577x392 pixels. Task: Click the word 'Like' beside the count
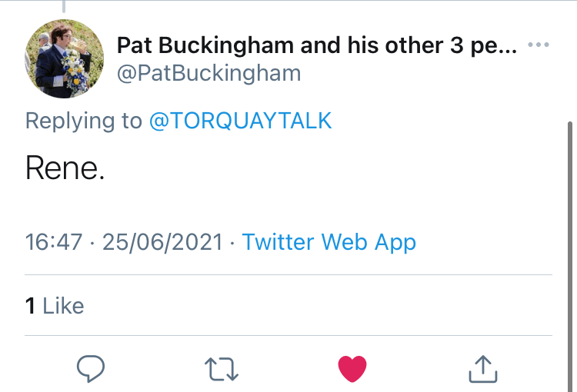63,306
